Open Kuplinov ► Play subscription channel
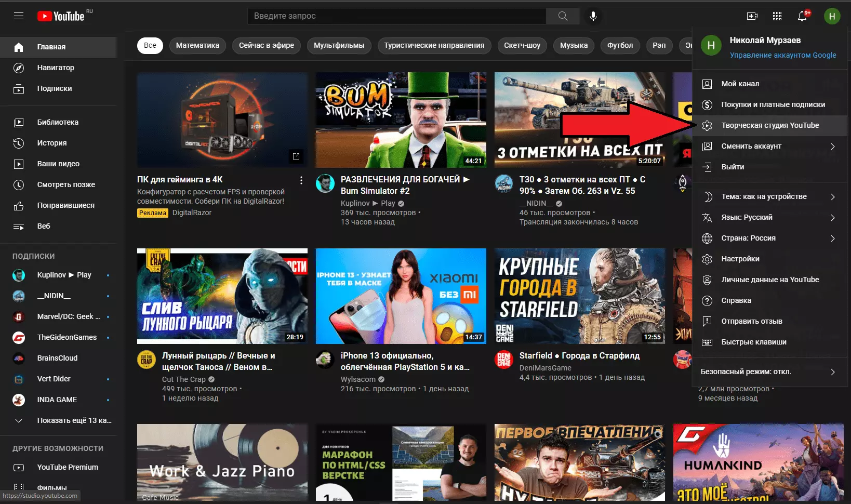The width and height of the screenshot is (851, 504). [x=58, y=275]
